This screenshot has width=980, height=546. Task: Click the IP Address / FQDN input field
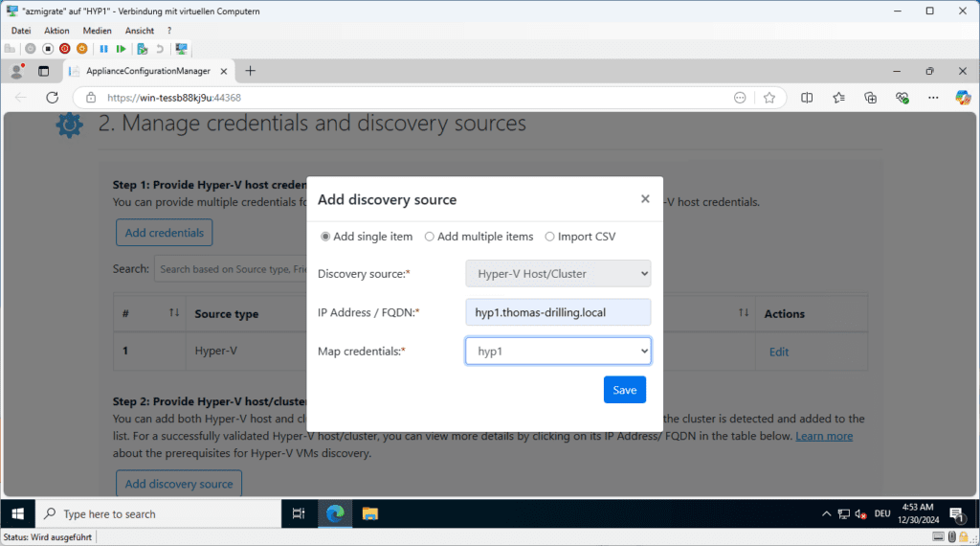coord(558,312)
